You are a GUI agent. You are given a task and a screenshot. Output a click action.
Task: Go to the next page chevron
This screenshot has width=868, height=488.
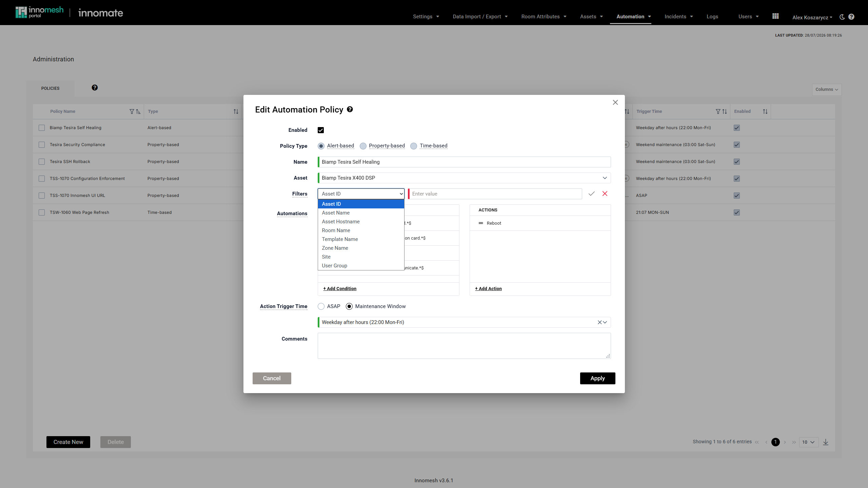pyautogui.click(x=785, y=442)
